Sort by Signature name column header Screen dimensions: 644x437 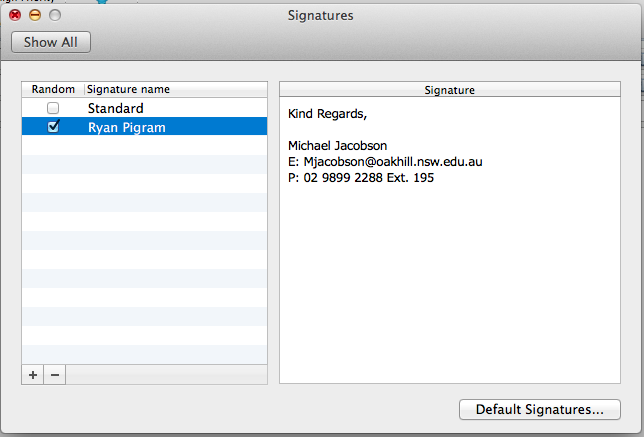(x=176, y=89)
